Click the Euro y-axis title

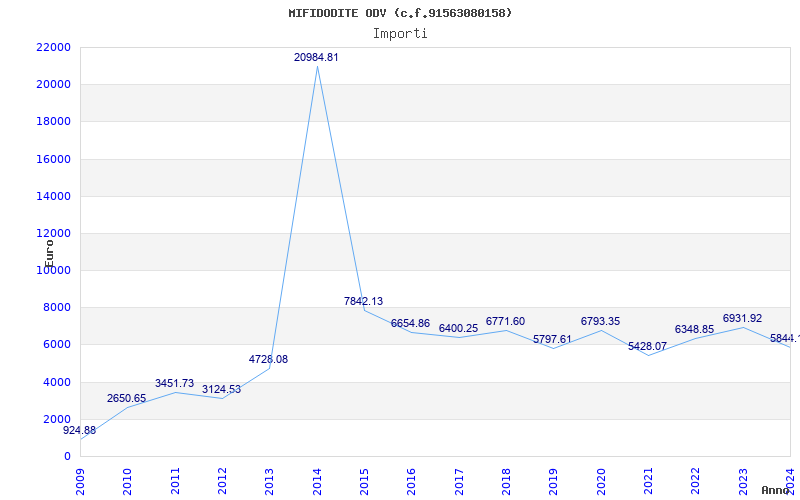(49, 254)
